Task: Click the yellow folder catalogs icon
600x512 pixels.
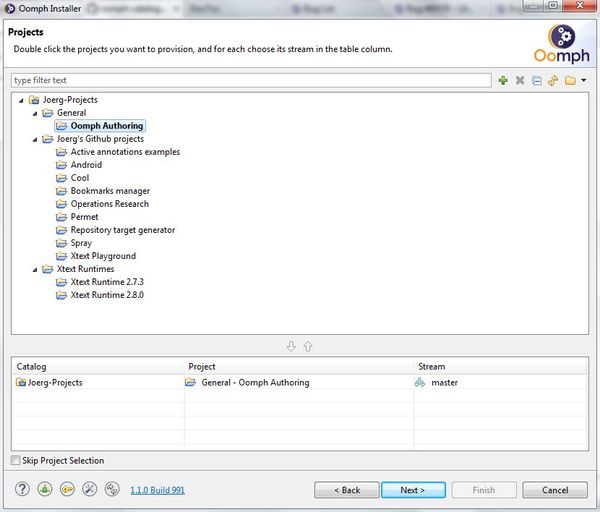Action: [570, 80]
